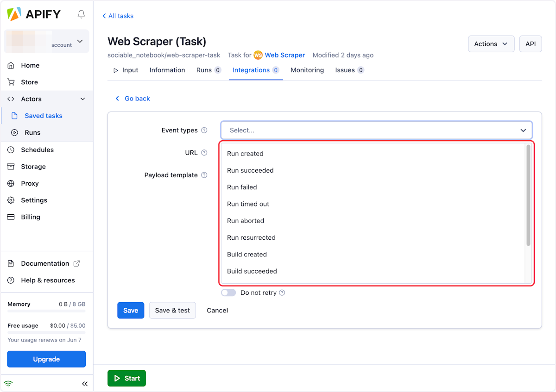Click the Apify logo

point(34,14)
